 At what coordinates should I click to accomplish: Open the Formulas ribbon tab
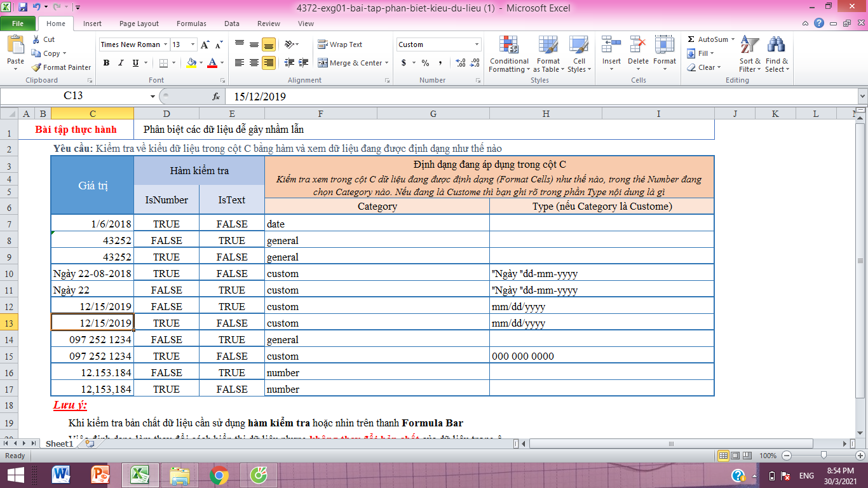191,24
